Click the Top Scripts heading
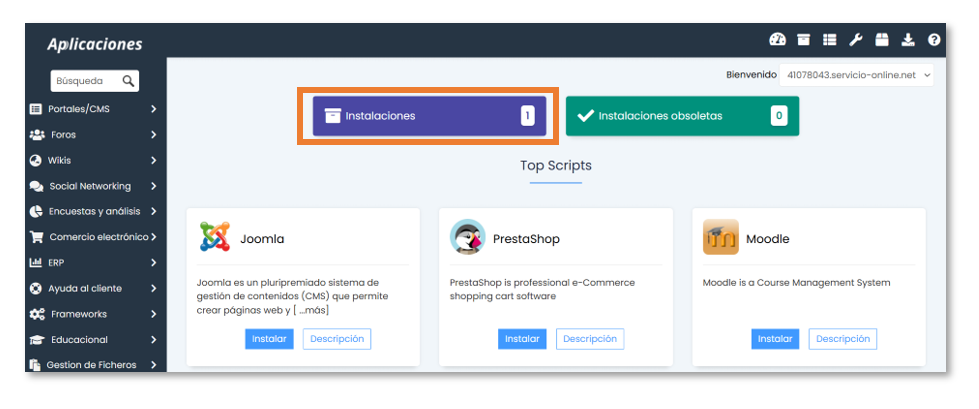979x409 pixels. coord(556,165)
